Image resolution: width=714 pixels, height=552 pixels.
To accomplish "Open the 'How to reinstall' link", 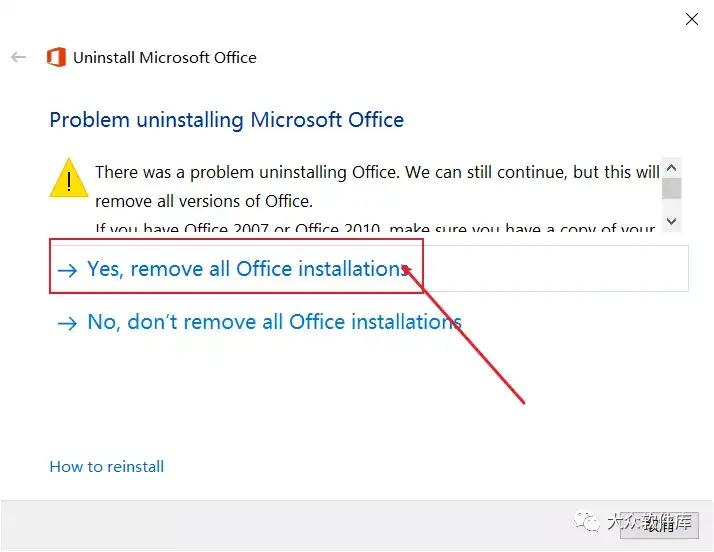I will point(107,467).
